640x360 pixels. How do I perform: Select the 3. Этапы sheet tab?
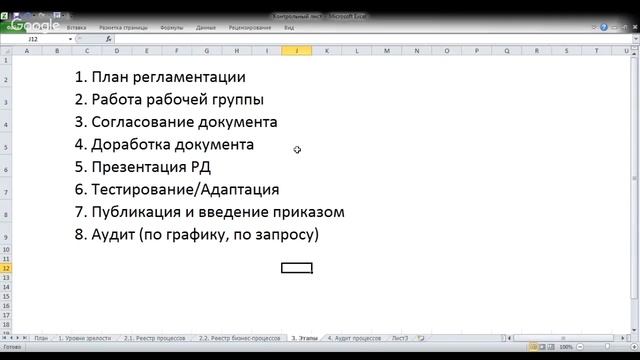point(304,338)
